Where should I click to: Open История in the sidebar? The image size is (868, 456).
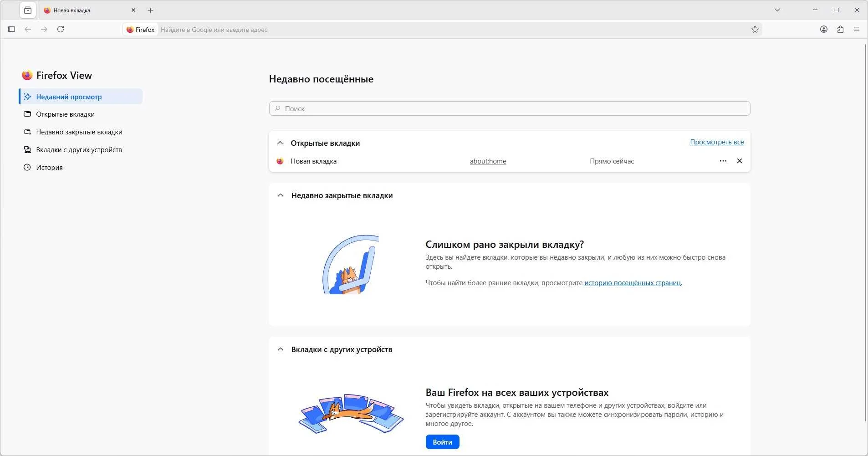click(x=81, y=168)
